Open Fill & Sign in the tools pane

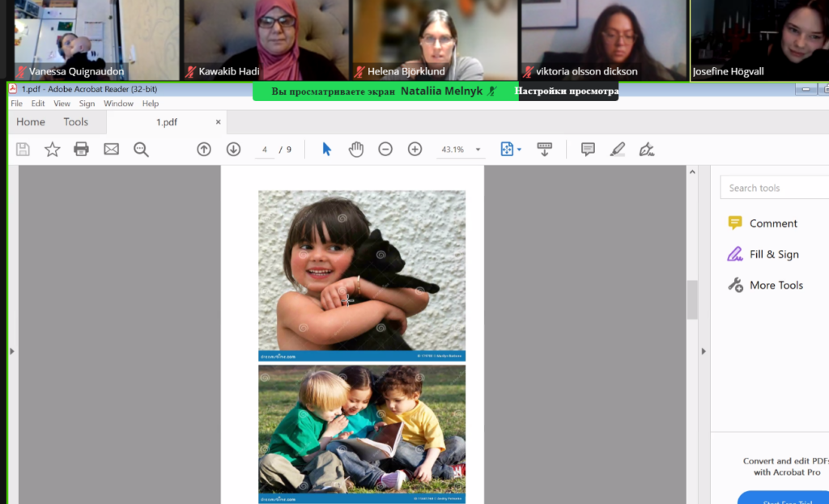(773, 254)
